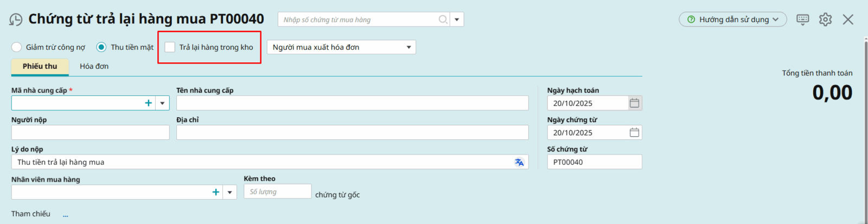
Task: Switch to the Hóa đơn tab
Action: click(x=94, y=66)
